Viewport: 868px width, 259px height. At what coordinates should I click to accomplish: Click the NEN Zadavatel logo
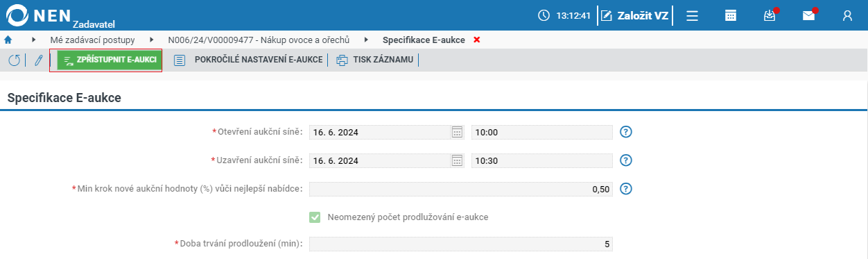click(x=60, y=15)
